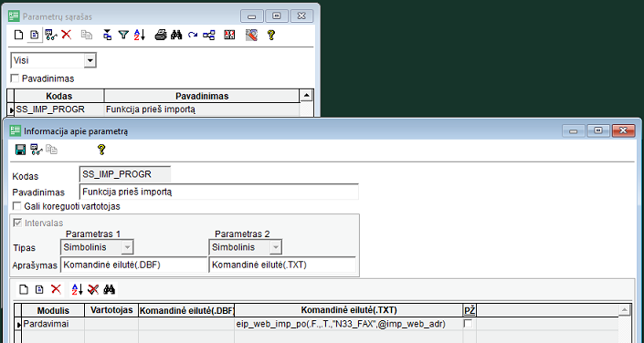Expand the Parametras 2 type dropdown
The width and height of the screenshot is (644, 343).
click(x=276, y=247)
